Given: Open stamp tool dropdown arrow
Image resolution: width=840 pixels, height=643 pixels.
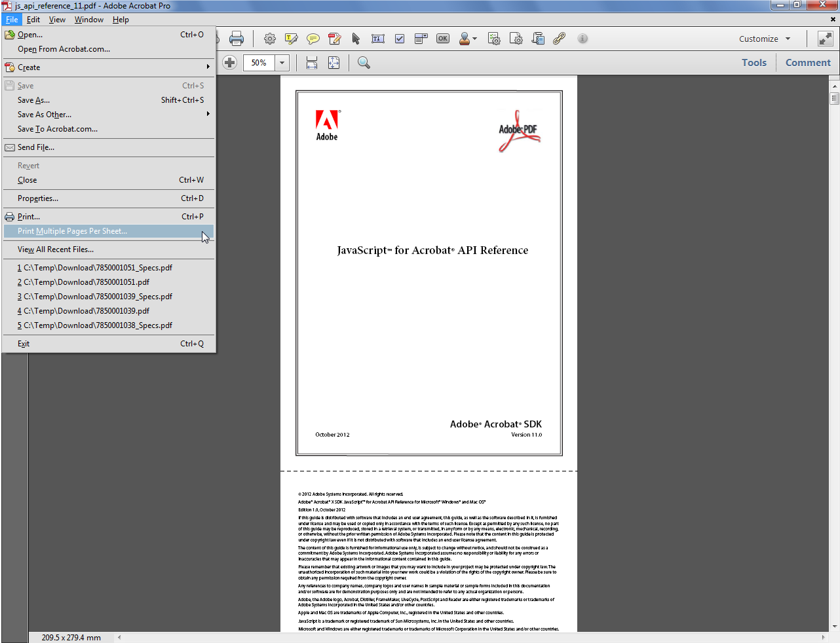Looking at the screenshot, I should coord(475,39).
